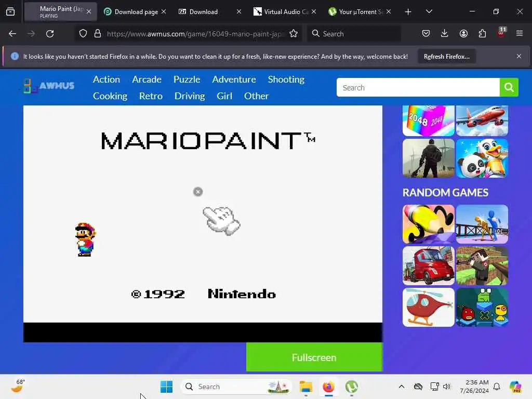
Task: Click the green search magnifier button on Awmus
Action: (509, 87)
